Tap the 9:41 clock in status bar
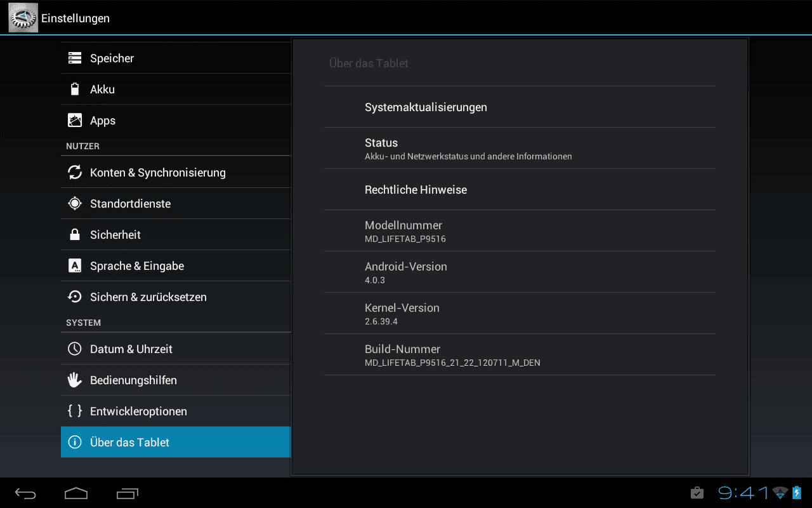Viewport: 812px width, 508px height. pos(743,493)
